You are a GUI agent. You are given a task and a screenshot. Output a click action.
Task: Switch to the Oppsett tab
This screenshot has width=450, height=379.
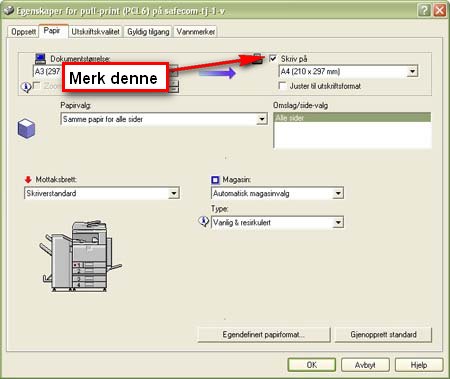point(23,32)
